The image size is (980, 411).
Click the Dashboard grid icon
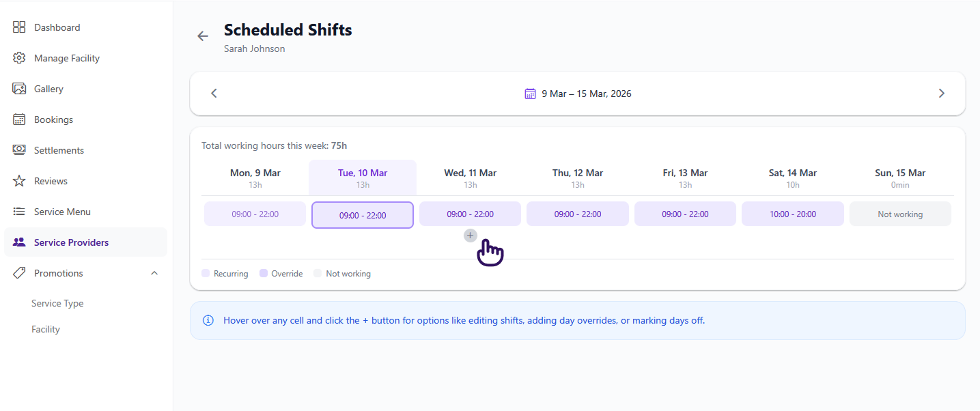pos(19,27)
